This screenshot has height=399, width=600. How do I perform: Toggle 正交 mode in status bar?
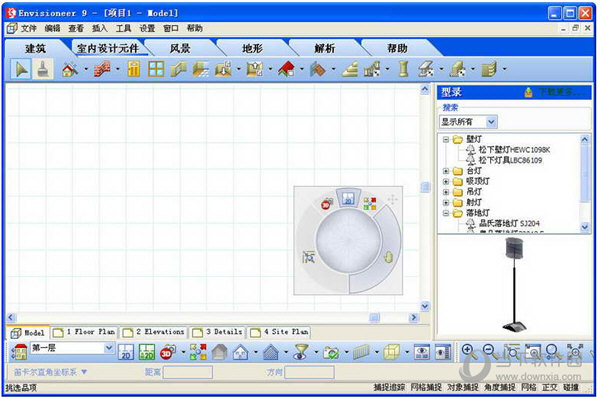click(549, 388)
